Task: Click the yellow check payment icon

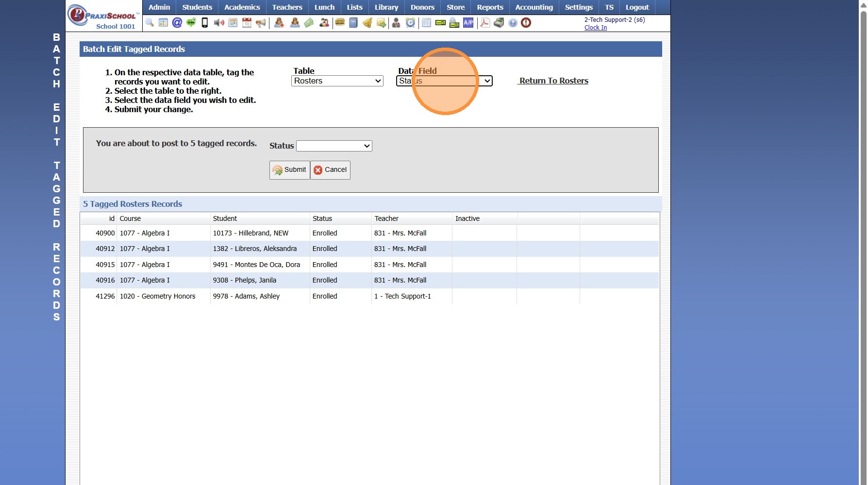Action: (440, 23)
